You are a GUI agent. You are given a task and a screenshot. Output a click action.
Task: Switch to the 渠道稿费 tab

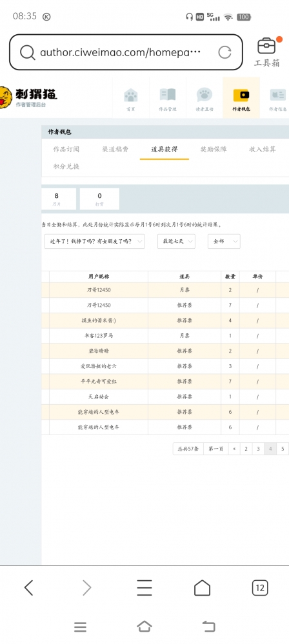pos(115,149)
